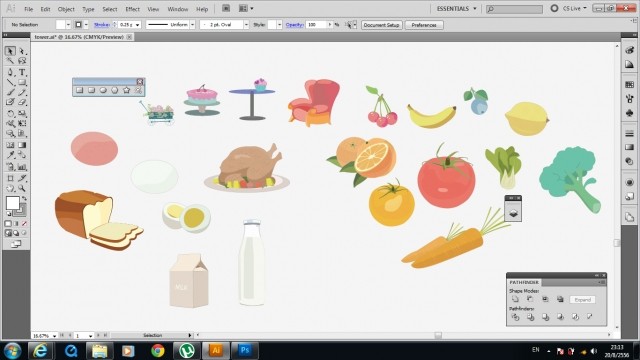Click the blue Stroke link
The width and height of the screenshot is (640, 360).
[102, 25]
